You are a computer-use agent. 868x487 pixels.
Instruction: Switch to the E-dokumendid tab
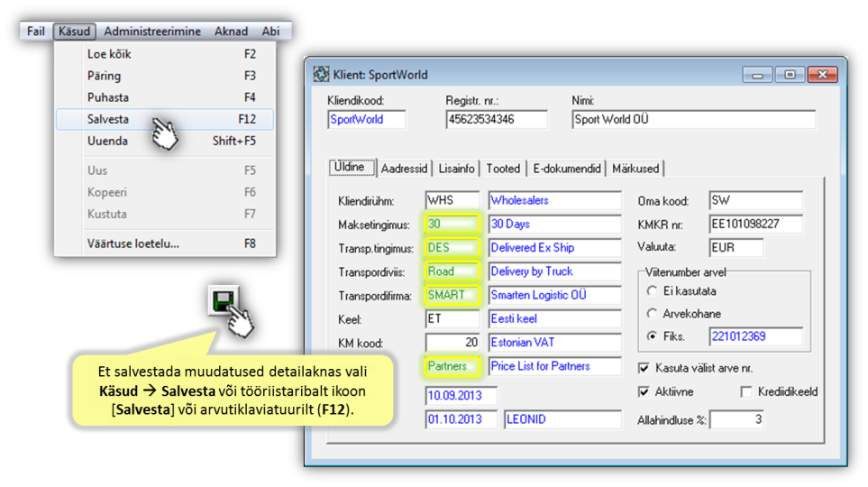[566, 169]
